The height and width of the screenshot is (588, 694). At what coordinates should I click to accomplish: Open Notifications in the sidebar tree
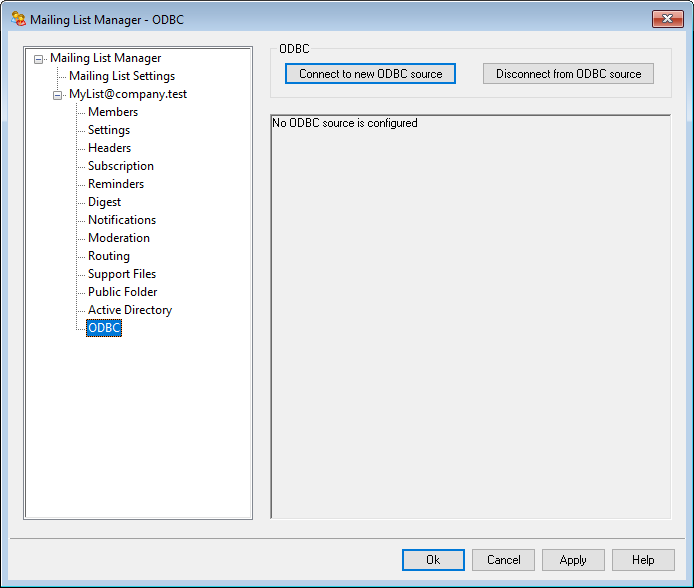coord(121,220)
